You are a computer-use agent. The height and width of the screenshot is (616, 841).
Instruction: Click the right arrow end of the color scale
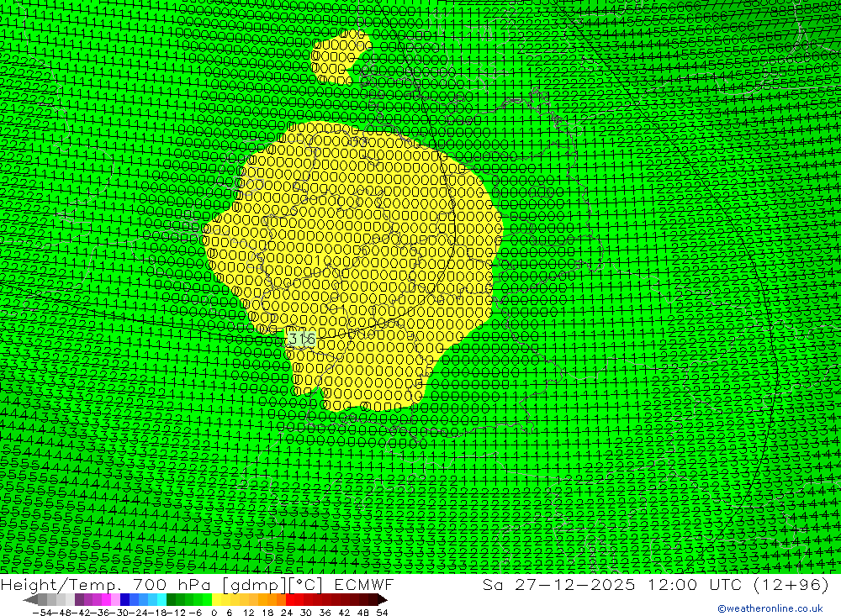tap(383, 600)
